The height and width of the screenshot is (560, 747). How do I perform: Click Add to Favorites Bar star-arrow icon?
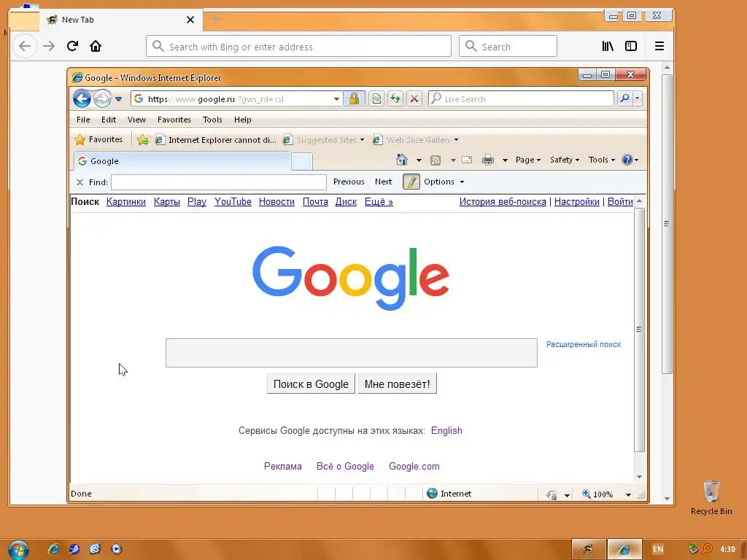(142, 140)
